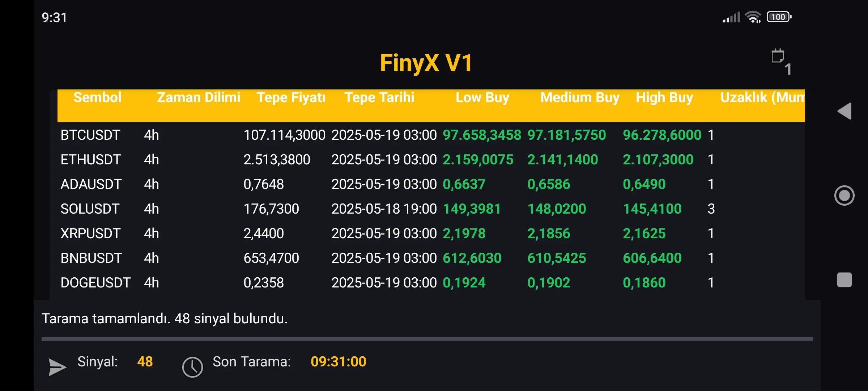The width and height of the screenshot is (868, 391).
Task: Click the Tepe Fiyatı column header
Action: (291, 98)
